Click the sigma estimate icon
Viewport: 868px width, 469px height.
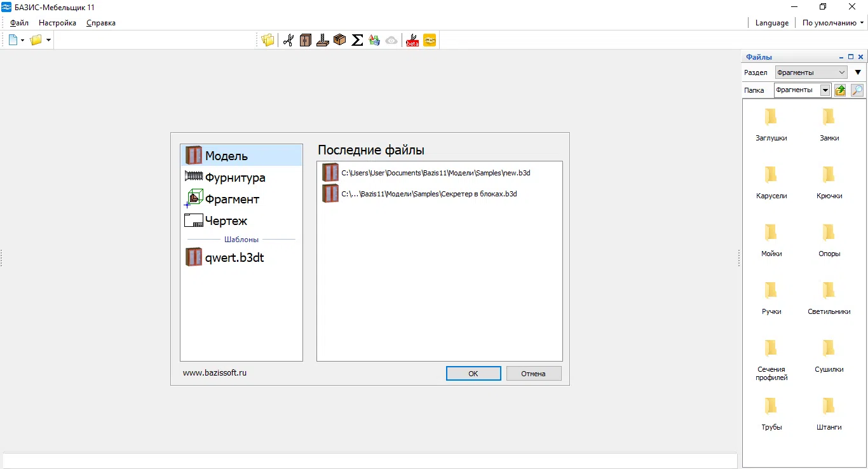357,40
